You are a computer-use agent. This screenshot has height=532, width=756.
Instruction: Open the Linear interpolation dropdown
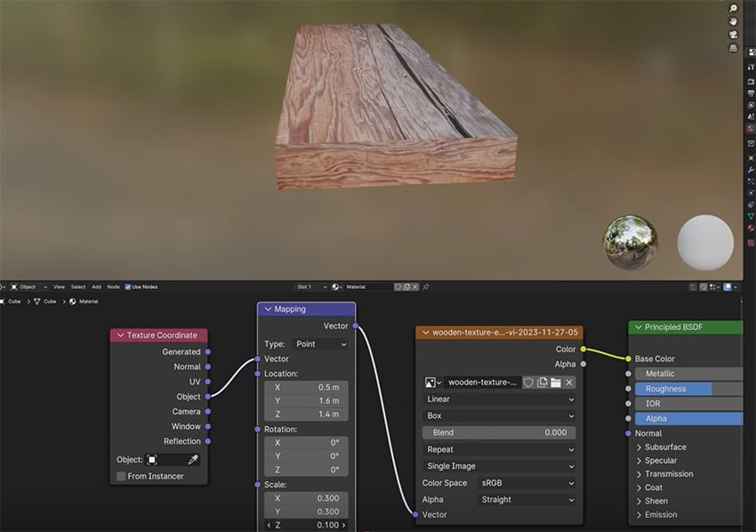coord(498,399)
